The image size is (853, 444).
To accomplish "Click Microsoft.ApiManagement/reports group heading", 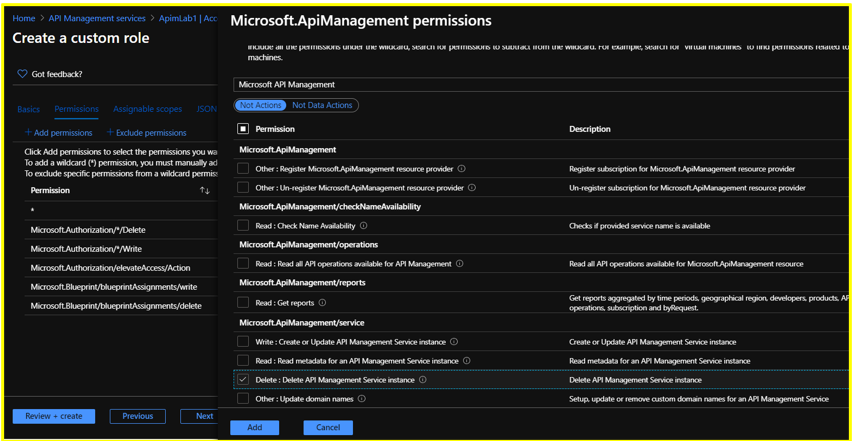I will pos(302,282).
